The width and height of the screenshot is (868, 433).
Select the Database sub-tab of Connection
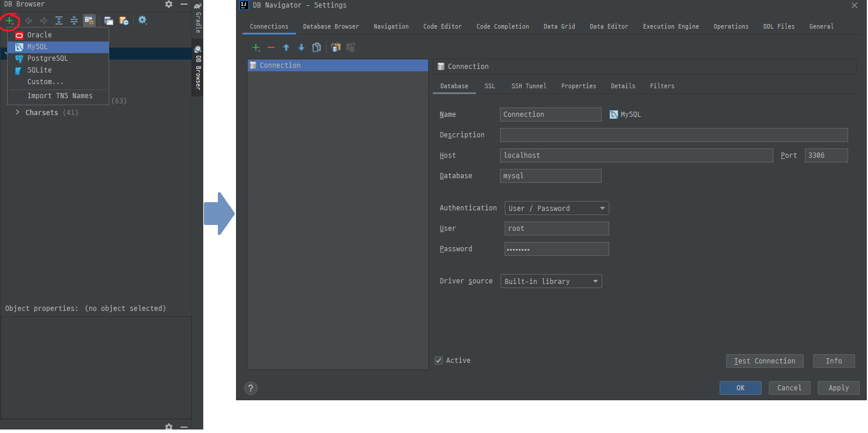[454, 86]
